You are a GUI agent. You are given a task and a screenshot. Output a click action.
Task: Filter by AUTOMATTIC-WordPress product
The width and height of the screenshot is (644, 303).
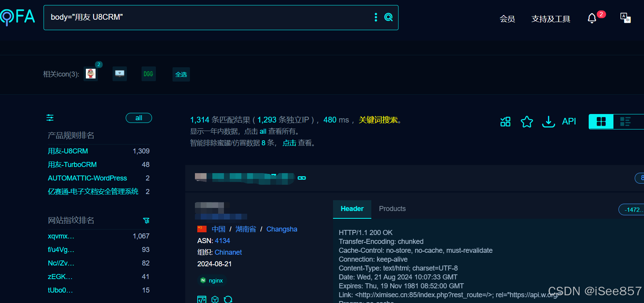(87, 178)
